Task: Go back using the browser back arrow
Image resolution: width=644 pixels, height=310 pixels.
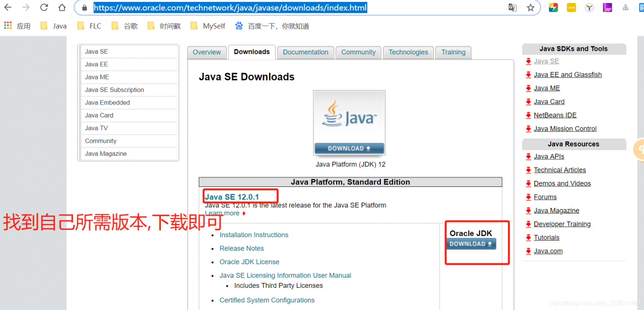Action: 8,8
